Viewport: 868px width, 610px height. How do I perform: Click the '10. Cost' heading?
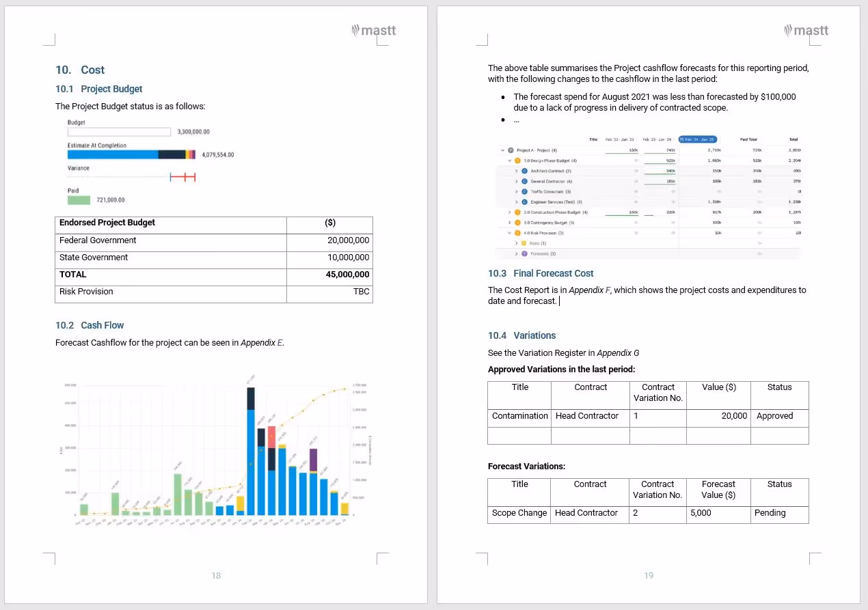point(80,70)
